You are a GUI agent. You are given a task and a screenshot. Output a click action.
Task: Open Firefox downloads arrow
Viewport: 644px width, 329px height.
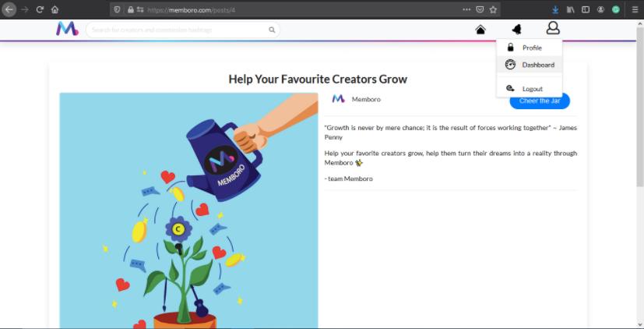(x=555, y=9)
